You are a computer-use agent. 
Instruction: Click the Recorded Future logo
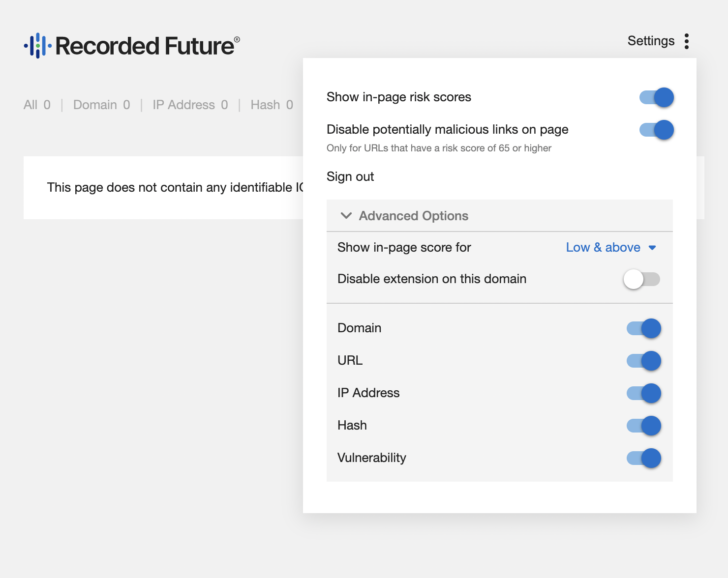132,46
